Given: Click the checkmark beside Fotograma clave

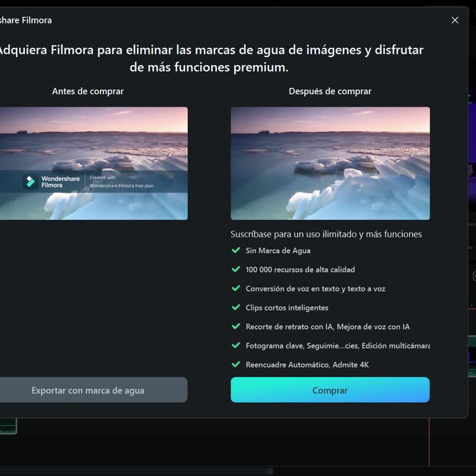Looking at the screenshot, I should [x=236, y=345].
